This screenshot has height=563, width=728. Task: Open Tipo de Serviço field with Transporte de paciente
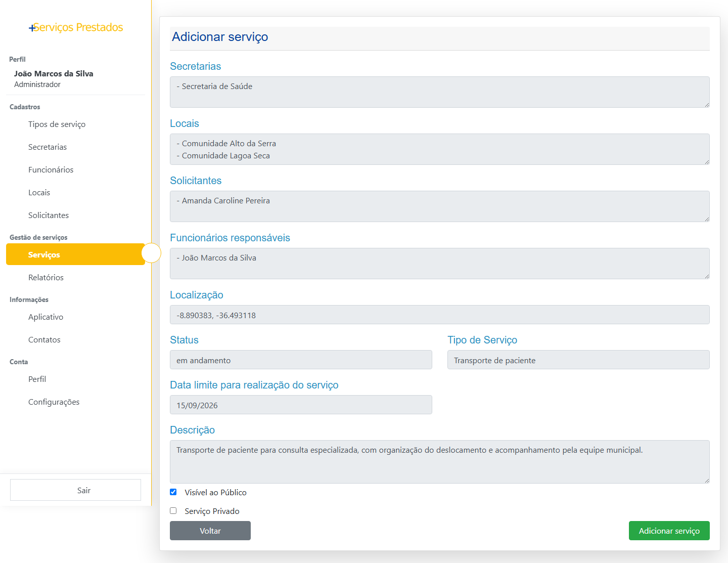578,360
